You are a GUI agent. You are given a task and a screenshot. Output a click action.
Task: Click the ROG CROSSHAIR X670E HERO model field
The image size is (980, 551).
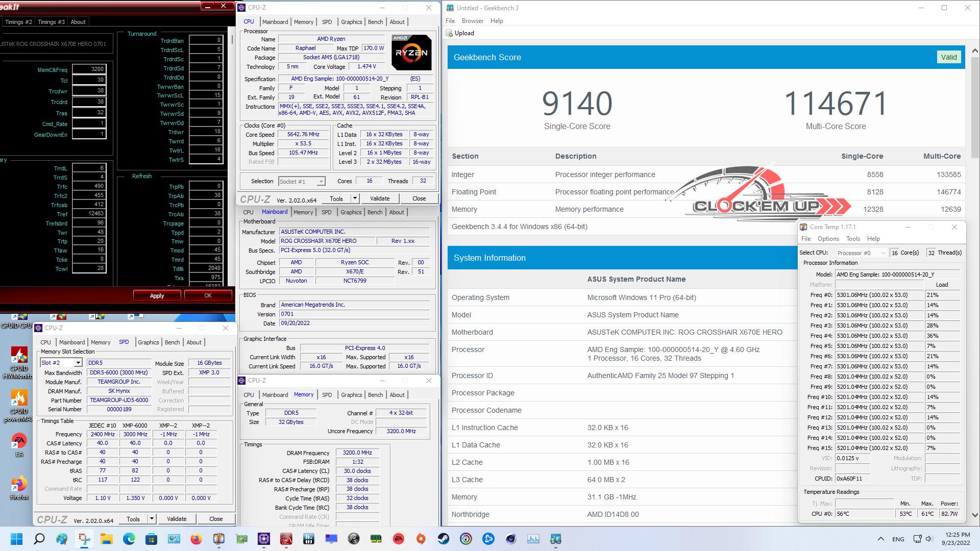click(x=326, y=241)
